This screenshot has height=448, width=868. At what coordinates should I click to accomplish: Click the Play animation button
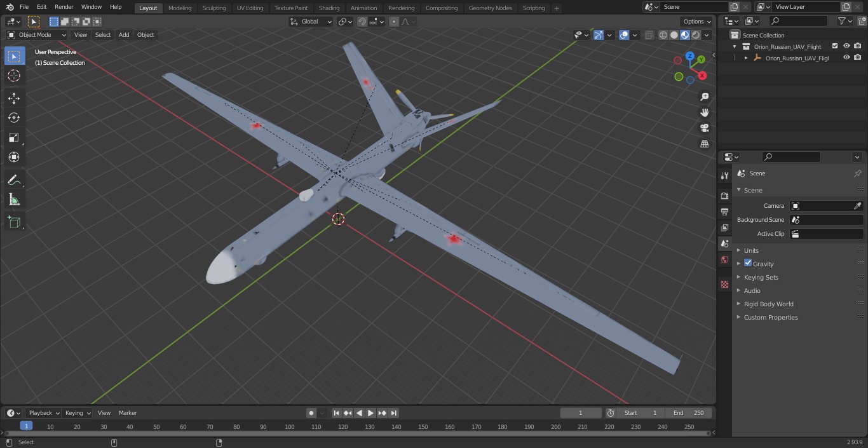pyautogui.click(x=370, y=413)
